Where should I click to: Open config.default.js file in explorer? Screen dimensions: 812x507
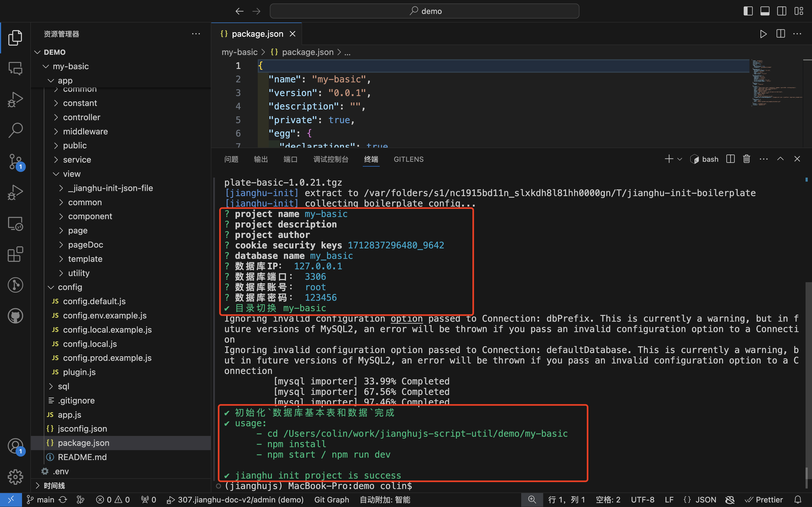pos(94,301)
